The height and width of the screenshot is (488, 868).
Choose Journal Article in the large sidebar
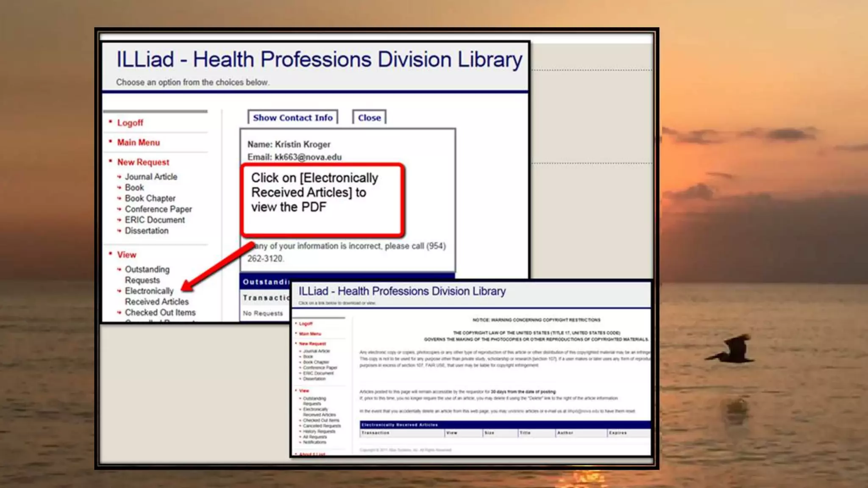[x=151, y=177]
